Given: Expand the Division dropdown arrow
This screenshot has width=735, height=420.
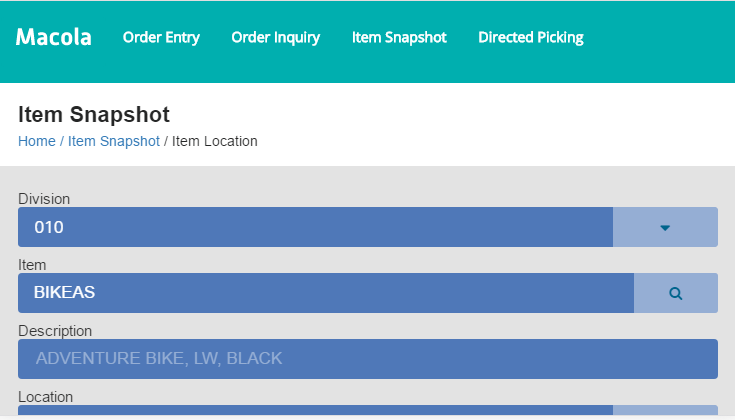Looking at the screenshot, I should coord(665,227).
